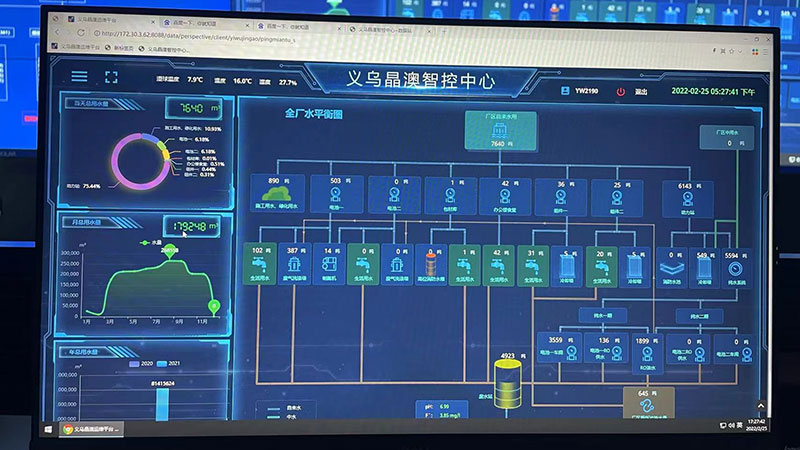
Task: Click the fullscreen icon beside the hamburger menu
Action: [111, 77]
